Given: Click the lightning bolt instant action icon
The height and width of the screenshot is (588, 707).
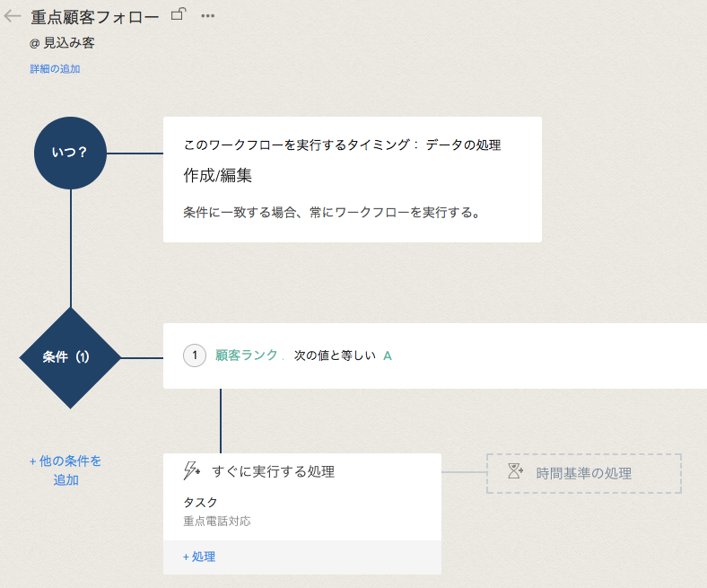Looking at the screenshot, I should pyautogui.click(x=192, y=470).
